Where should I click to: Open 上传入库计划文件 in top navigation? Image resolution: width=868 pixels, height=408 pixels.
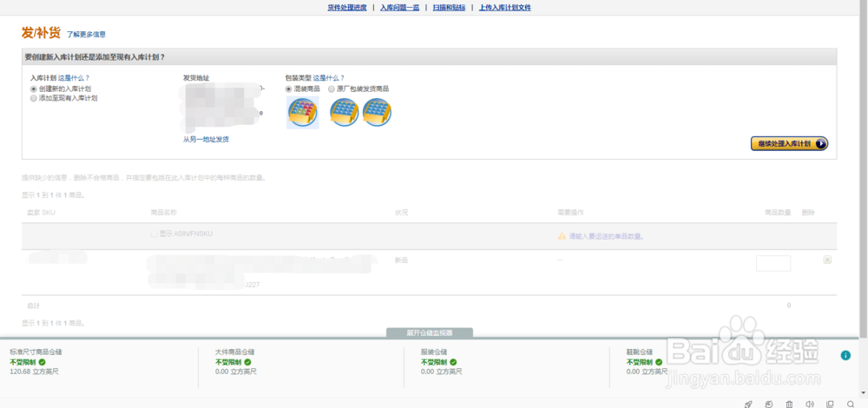click(x=505, y=8)
